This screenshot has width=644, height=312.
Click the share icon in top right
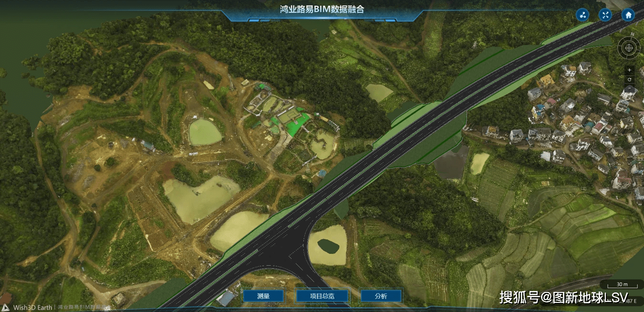582,15
